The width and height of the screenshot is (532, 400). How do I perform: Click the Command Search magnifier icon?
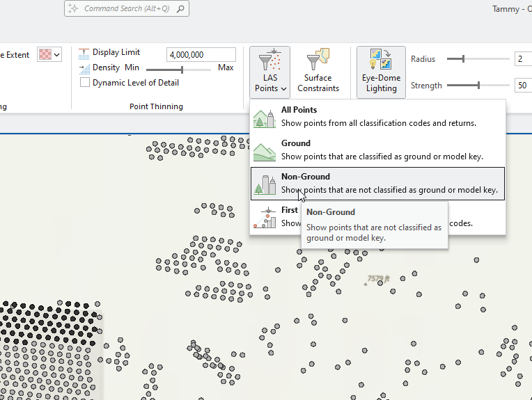pos(180,9)
